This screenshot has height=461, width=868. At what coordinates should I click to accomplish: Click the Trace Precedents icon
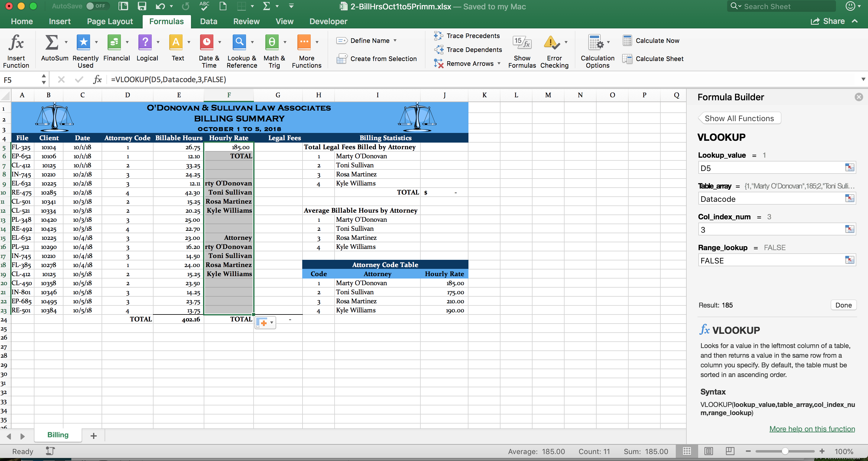(438, 36)
